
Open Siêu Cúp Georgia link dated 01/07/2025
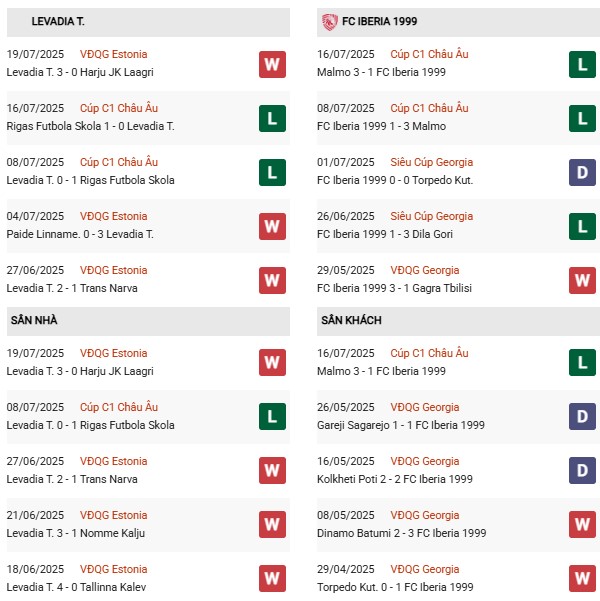431,162
